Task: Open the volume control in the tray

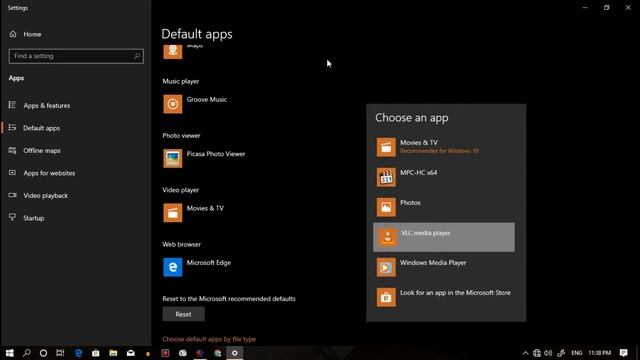Action: point(548,353)
